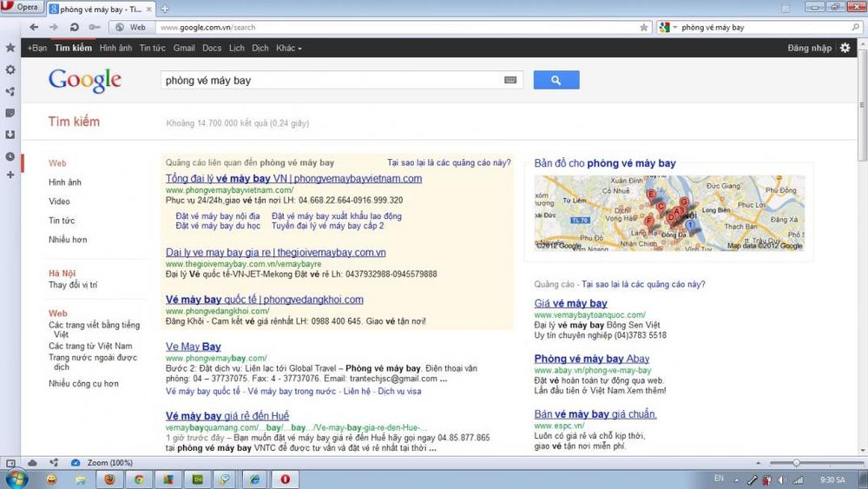Bookmark page with address bar star icon
The height and width of the screenshot is (489, 868).
644,27
